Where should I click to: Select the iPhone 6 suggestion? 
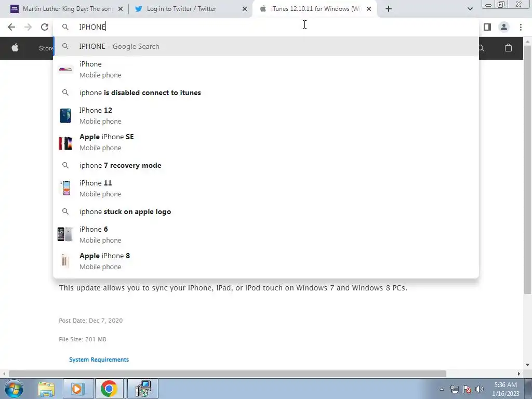[266, 234]
